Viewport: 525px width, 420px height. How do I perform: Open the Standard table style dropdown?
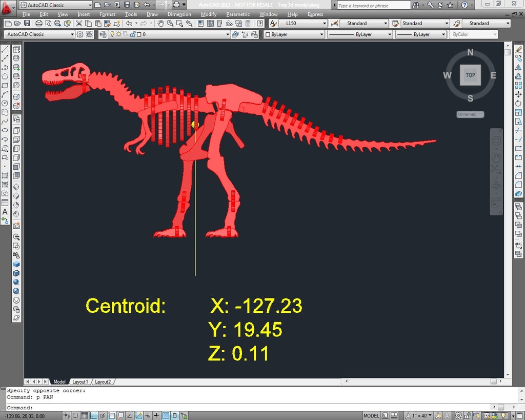click(x=425, y=23)
